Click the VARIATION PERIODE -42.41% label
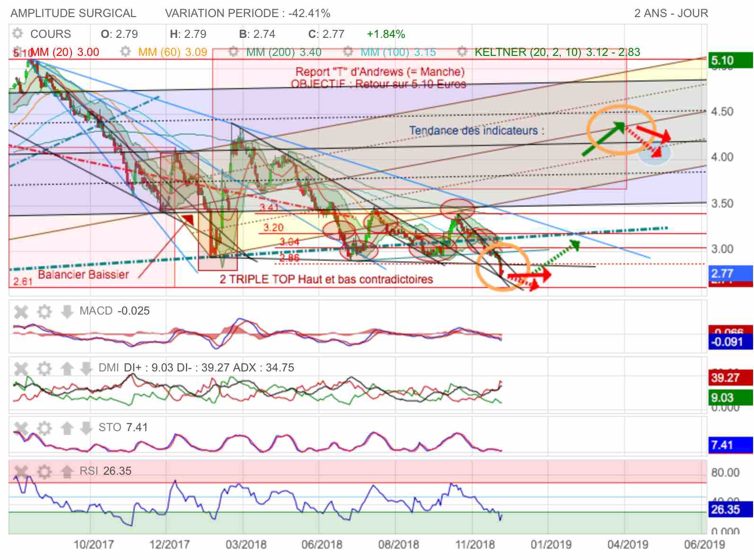754x560 pixels. [x=248, y=13]
